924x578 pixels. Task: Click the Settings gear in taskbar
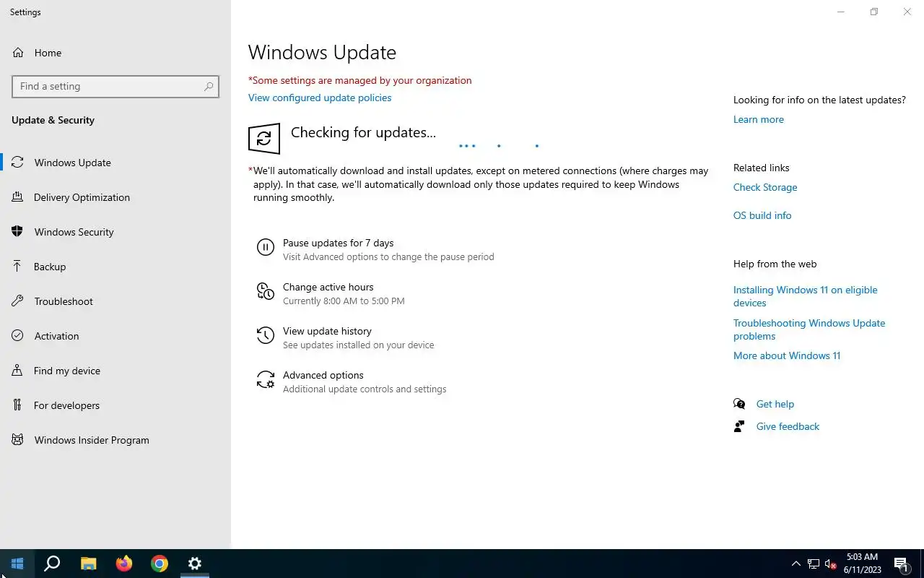pos(195,564)
